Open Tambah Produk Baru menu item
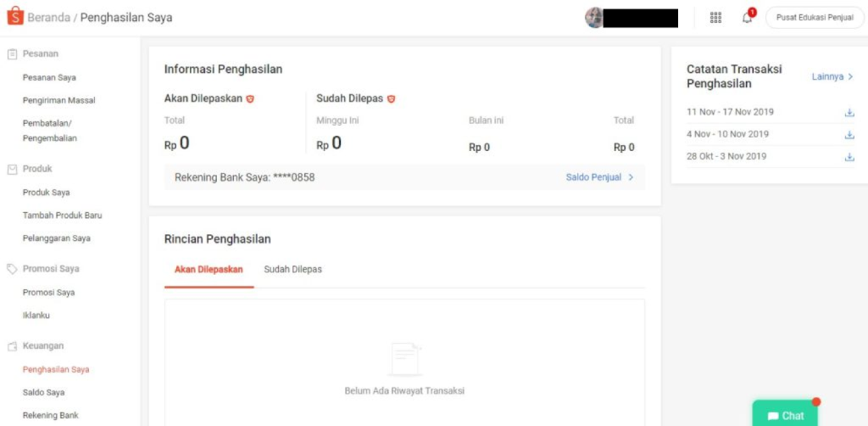 click(62, 216)
